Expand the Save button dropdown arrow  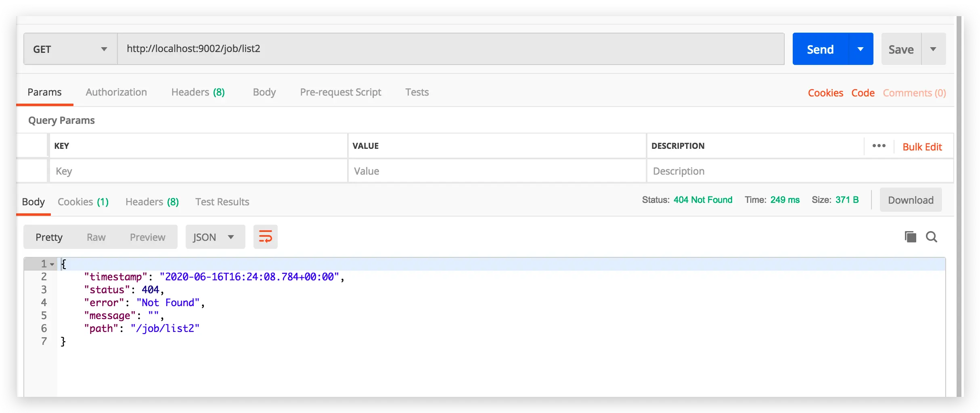[933, 49]
